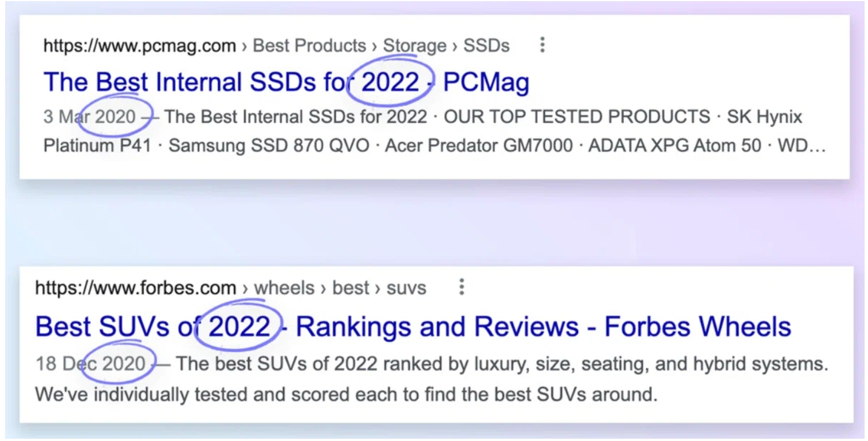Click the '3 Mar 2020' date
Image resolution: width=868 pixels, height=441 pixels.
click(x=89, y=117)
